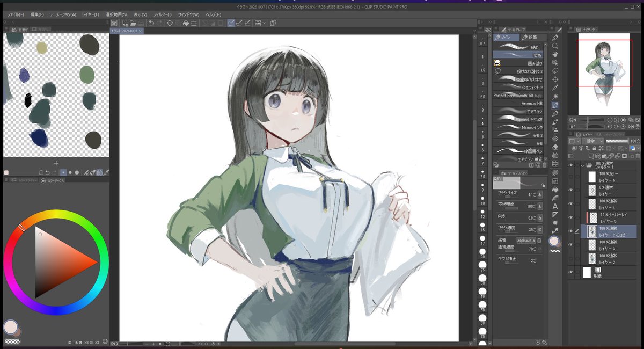Open ブラシサイズ dynamics settings button

pos(540,194)
